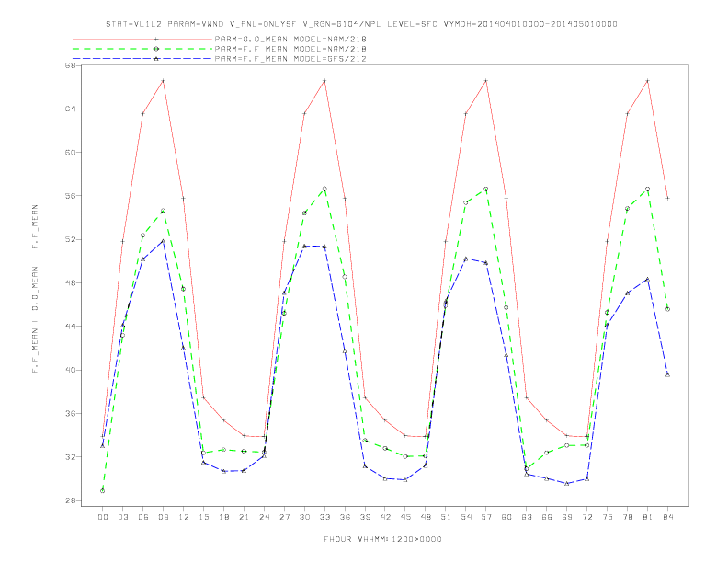Click x-axis tick label 84
This screenshot has width=728, height=563.
667,517
